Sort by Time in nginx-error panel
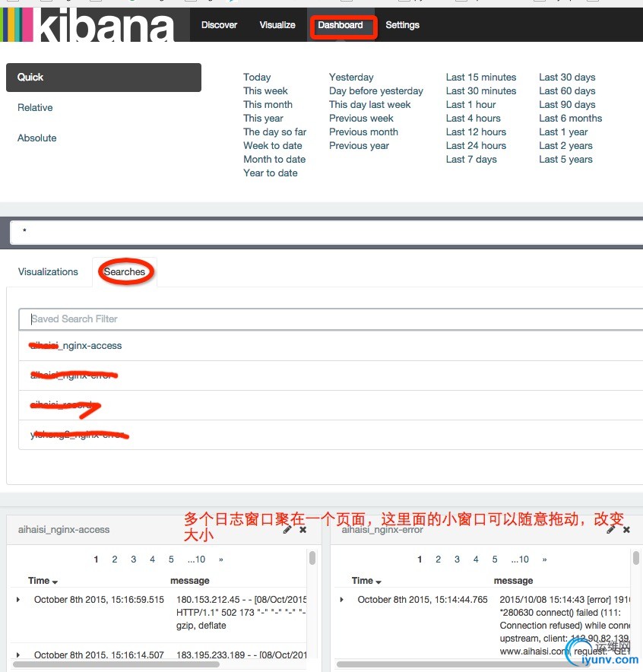Viewport: 643px width, 672px height. pyautogui.click(x=366, y=581)
